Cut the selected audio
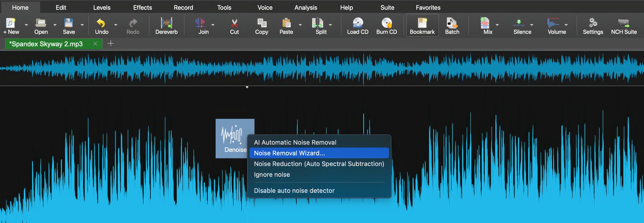644x223 pixels. pyautogui.click(x=234, y=25)
